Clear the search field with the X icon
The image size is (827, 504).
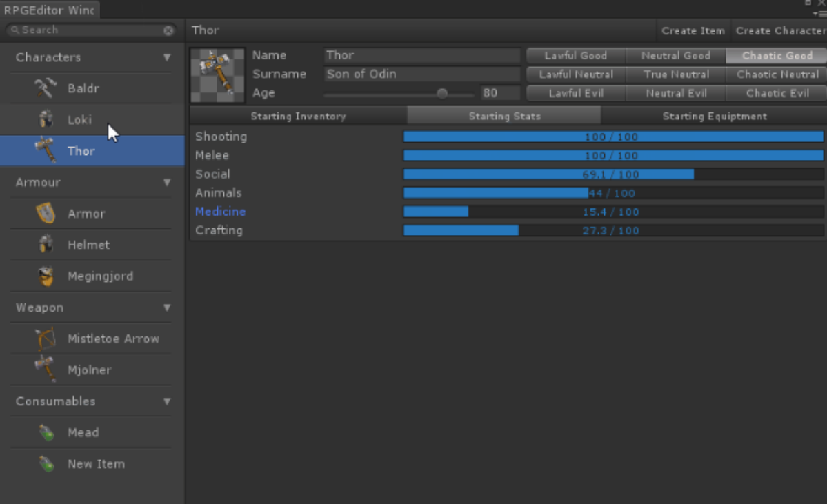(168, 30)
